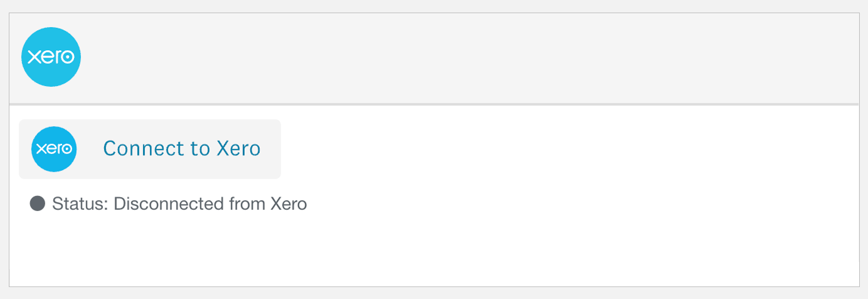Click the word "Xero" in Connect button
868x299 pixels.
pyautogui.click(x=238, y=149)
